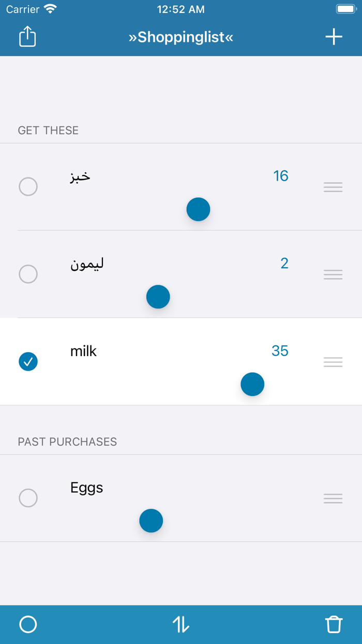Viewport: 362px width, 644px height.
Task: Tap the quantity 2 next to ليمون
Action: [x=284, y=264]
